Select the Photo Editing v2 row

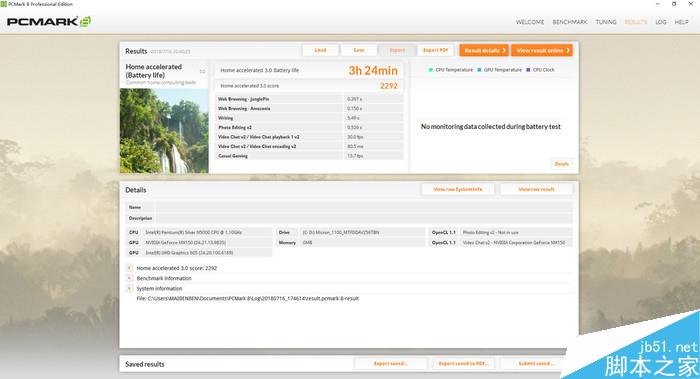coord(310,127)
